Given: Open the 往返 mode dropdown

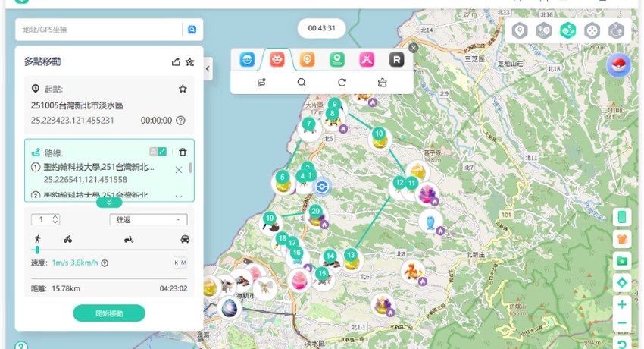Looking at the screenshot, I should point(148,219).
